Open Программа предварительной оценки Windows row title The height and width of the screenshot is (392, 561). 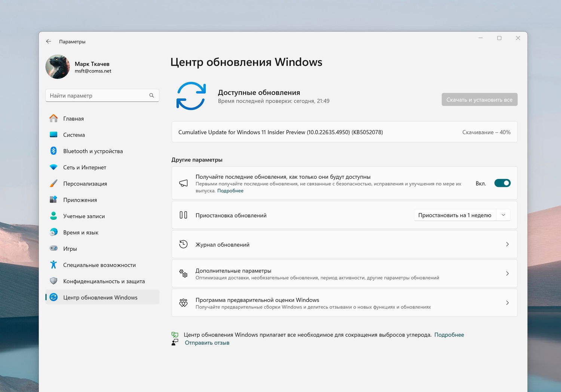coord(257,300)
